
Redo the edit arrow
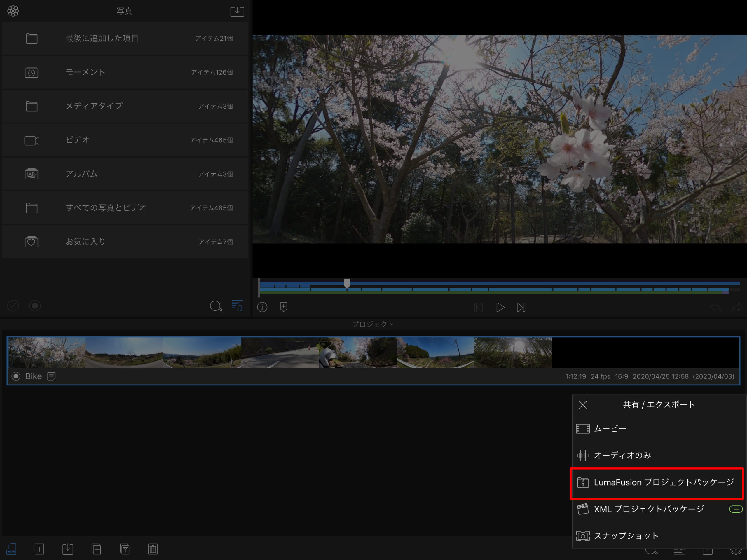pyautogui.click(x=737, y=307)
